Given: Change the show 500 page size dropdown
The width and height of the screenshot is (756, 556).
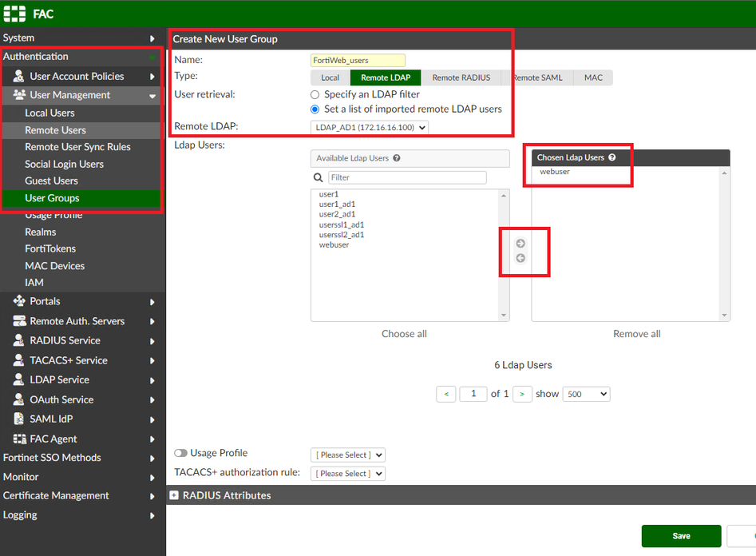Looking at the screenshot, I should click(586, 394).
